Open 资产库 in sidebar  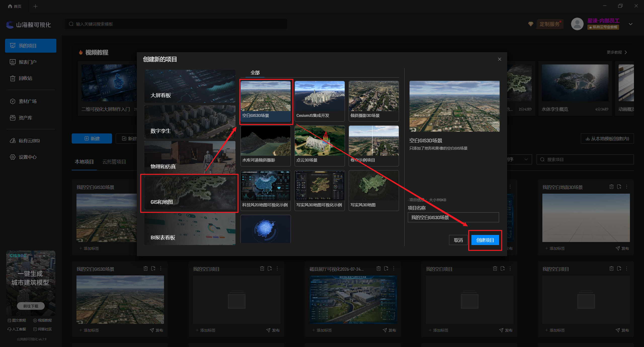click(x=31, y=118)
